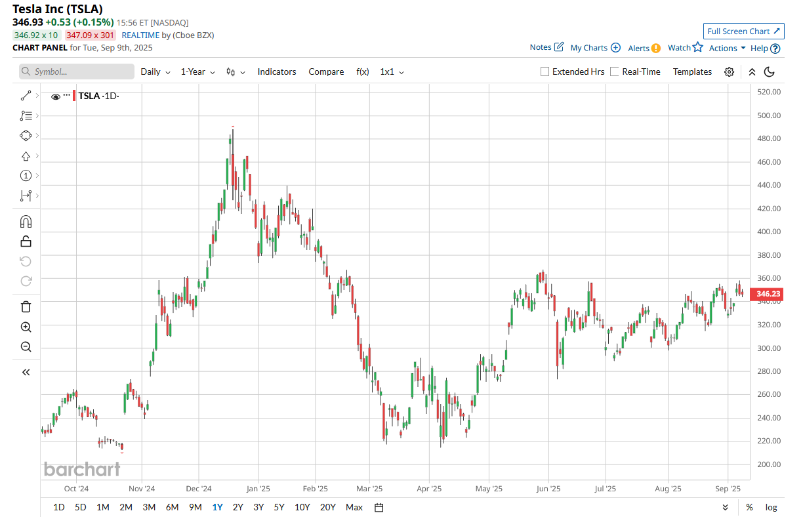Open the candlestick chart type dropdown
This screenshot has width=803, height=532.
pyautogui.click(x=236, y=72)
